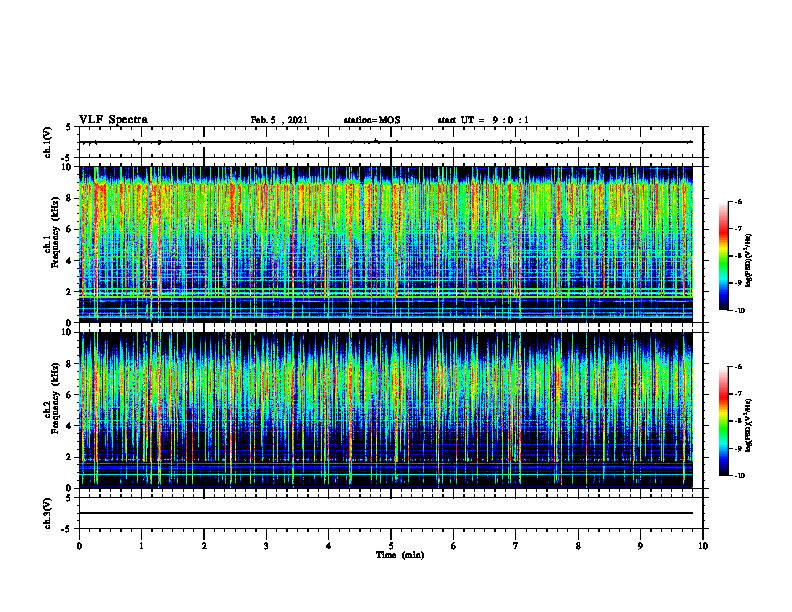
Task: Click time axis tick label "8"
Action: pyautogui.click(x=578, y=546)
